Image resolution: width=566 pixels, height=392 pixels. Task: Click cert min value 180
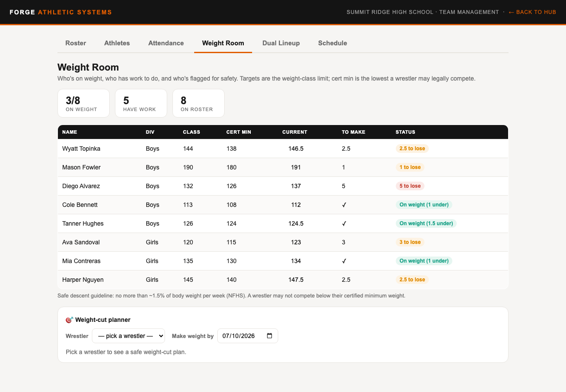point(232,167)
